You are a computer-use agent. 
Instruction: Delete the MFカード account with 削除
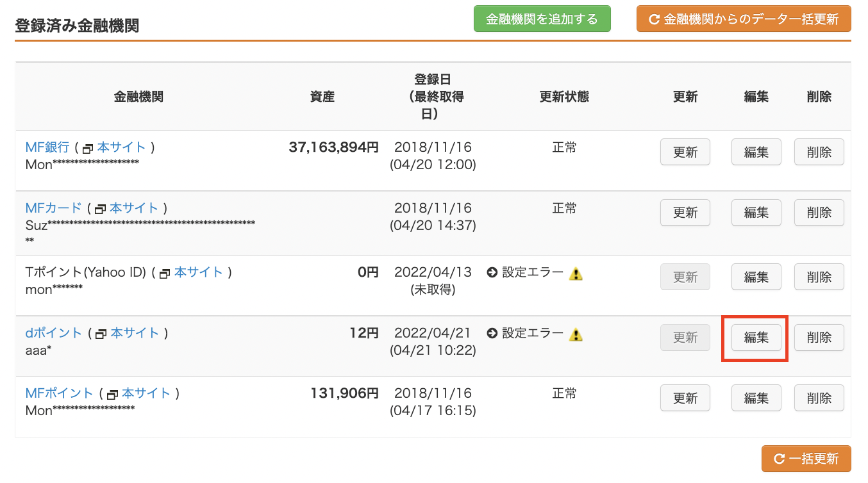(819, 213)
